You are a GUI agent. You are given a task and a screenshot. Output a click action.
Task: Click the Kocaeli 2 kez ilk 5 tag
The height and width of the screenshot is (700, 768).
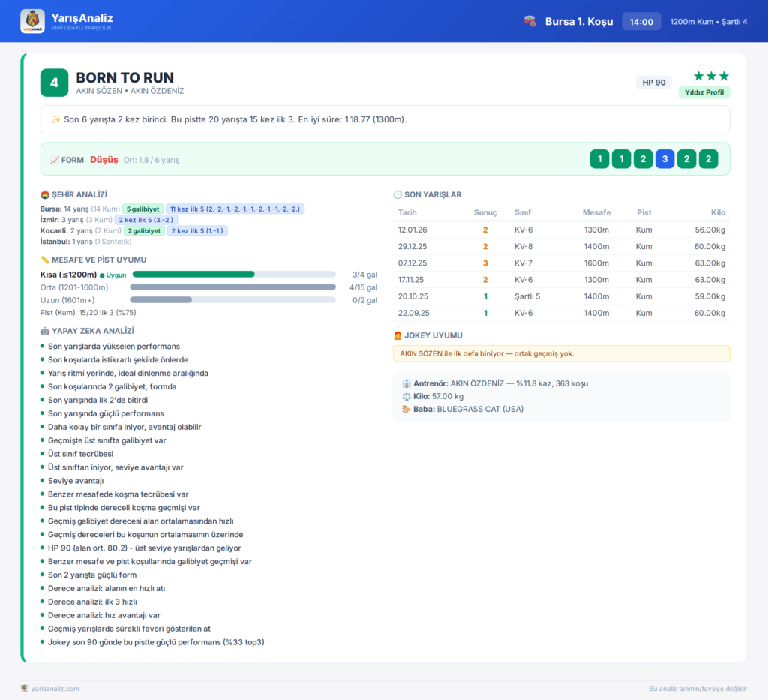click(197, 231)
